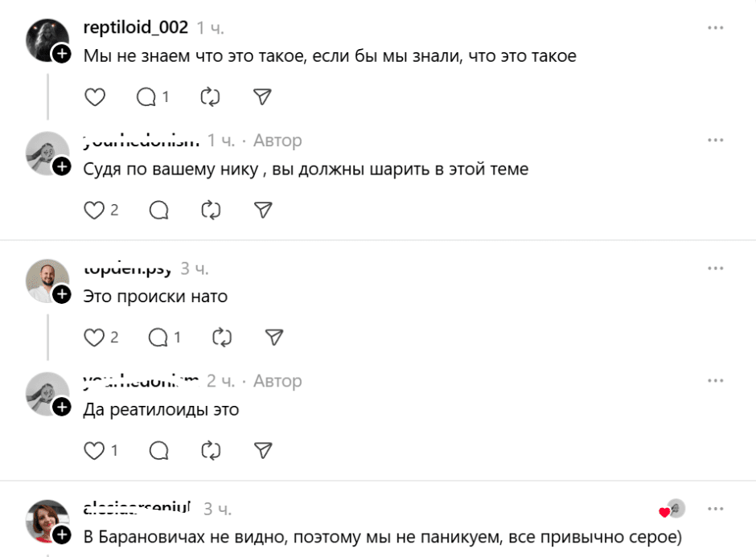
Task: Toggle like on 'Это происки нато' comment
Action: pos(94,338)
